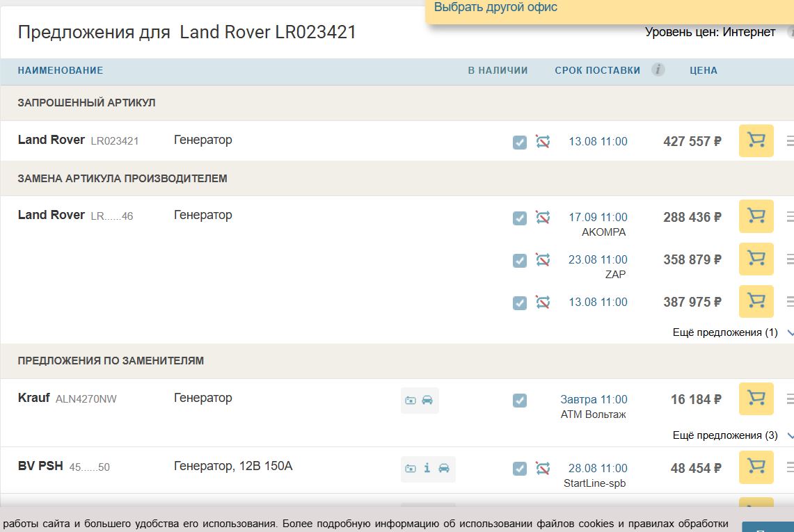Toggle in-stock checkbox for 387 975 ₽ offer
The image size is (794, 532).
[520, 303]
